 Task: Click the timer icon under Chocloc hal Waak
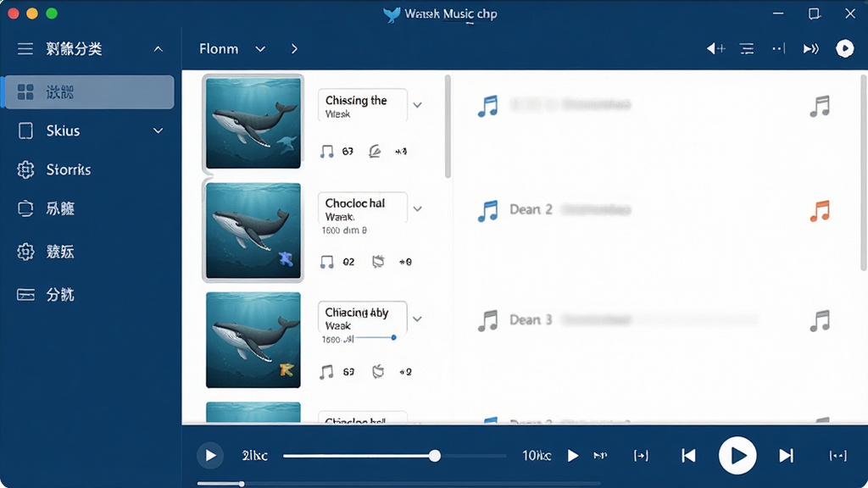click(378, 262)
